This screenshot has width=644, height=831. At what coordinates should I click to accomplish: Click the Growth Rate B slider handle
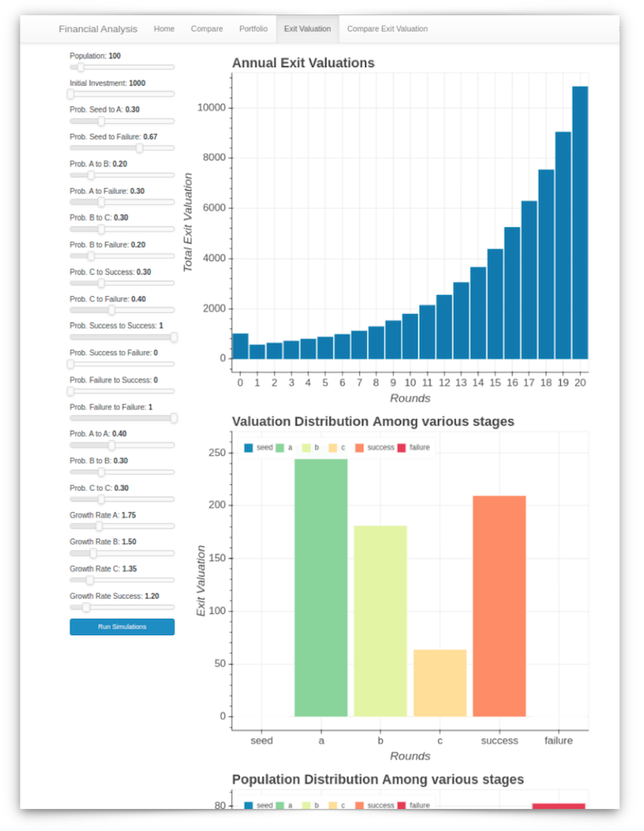(x=93, y=553)
